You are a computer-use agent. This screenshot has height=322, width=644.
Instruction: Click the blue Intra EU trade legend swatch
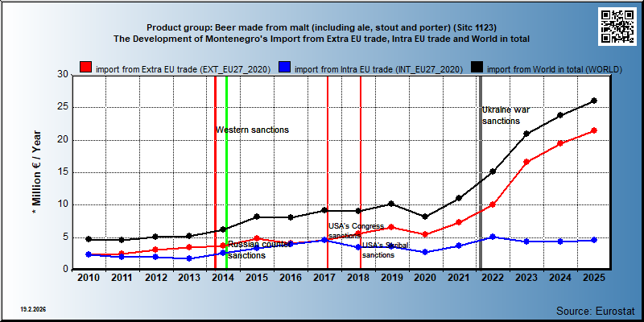(285, 68)
